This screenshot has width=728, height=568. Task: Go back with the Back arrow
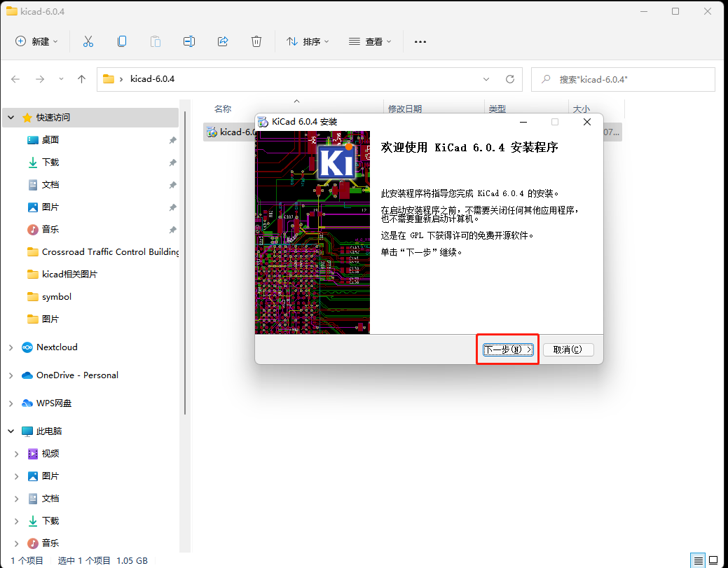point(15,79)
